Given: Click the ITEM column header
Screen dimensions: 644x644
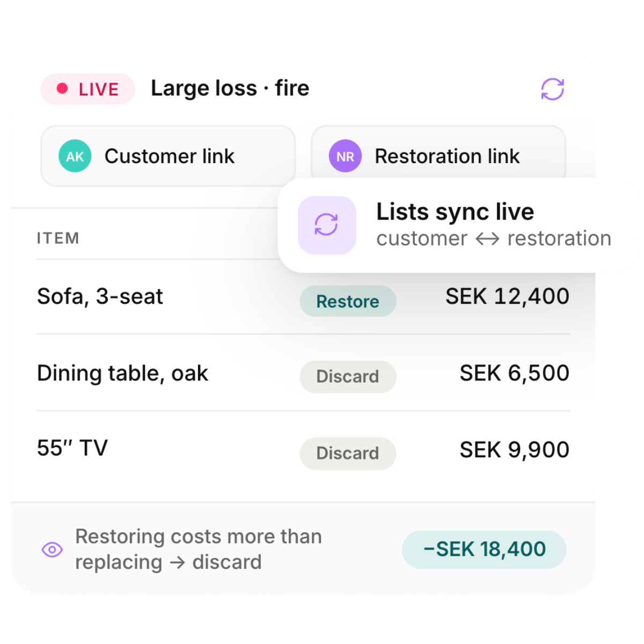Looking at the screenshot, I should click(x=58, y=238).
